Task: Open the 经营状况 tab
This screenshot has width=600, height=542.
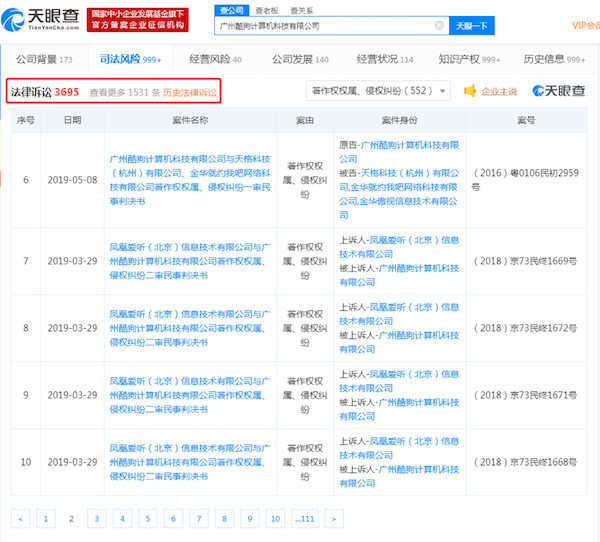Action: click(385, 59)
